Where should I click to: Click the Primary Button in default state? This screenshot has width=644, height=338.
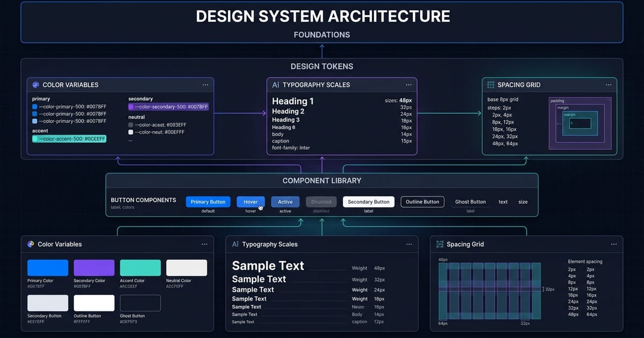coord(208,202)
